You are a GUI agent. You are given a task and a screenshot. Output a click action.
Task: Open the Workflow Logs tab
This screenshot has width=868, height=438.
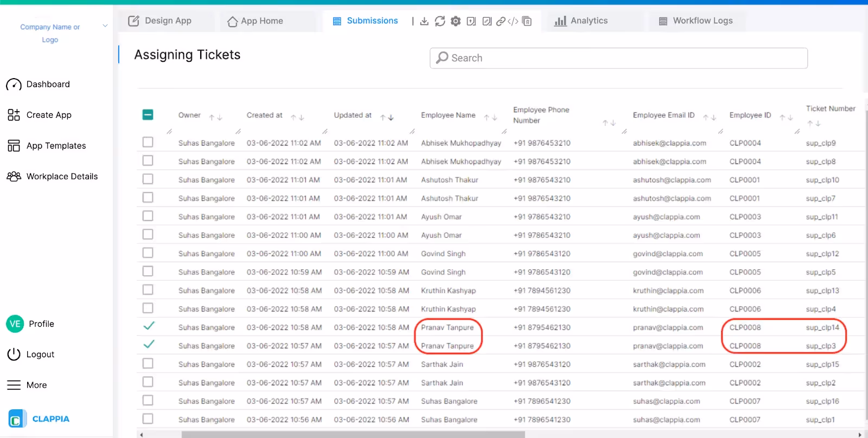coord(695,21)
